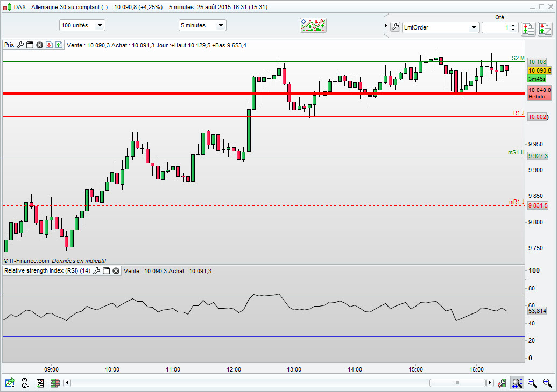Open the Prix panel settings wrench
557x392 pixels.
click(x=20, y=45)
